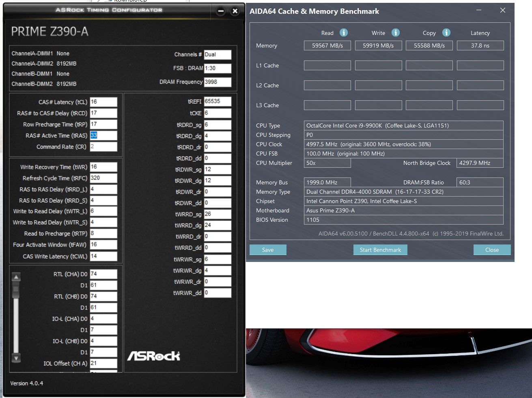Start Benchmark in AIDA64
The height and width of the screenshot is (398, 532).
380,250
